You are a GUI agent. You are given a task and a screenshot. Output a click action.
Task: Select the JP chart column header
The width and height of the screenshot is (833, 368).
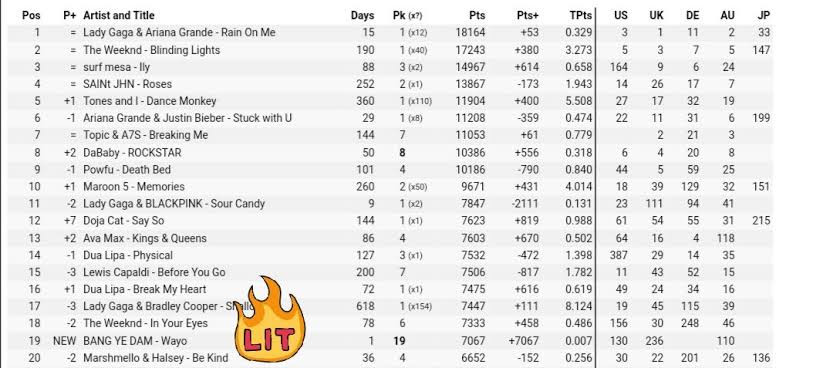click(x=763, y=15)
